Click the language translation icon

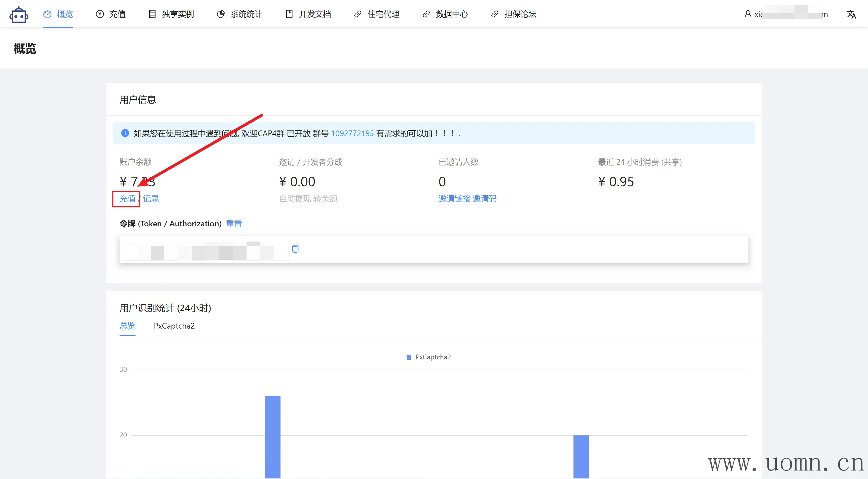pyautogui.click(x=851, y=14)
